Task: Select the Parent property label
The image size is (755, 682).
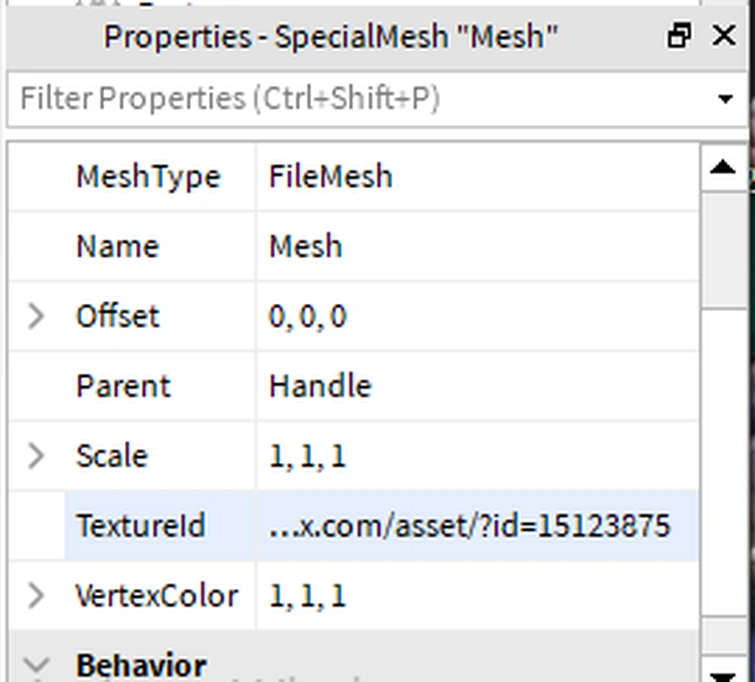Action: coord(123,387)
